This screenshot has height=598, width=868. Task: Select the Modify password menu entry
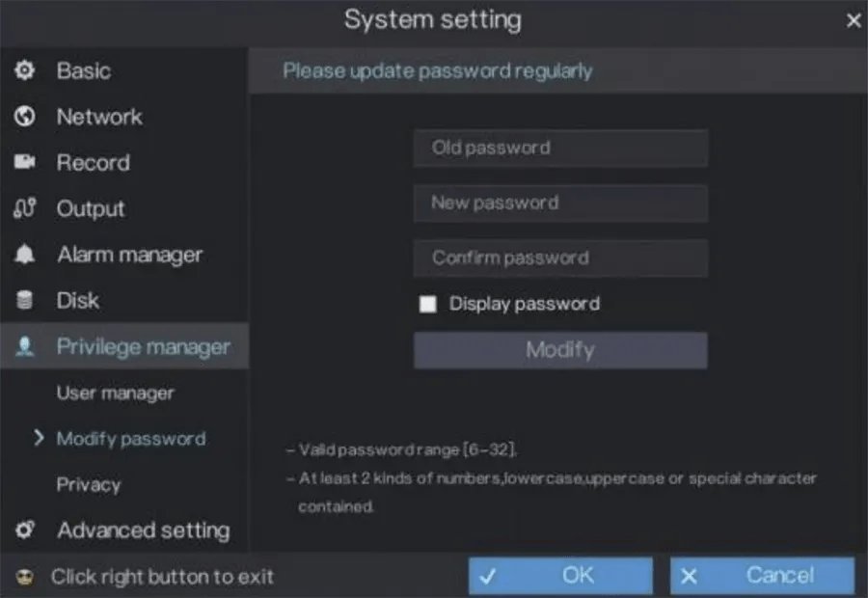point(133,439)
